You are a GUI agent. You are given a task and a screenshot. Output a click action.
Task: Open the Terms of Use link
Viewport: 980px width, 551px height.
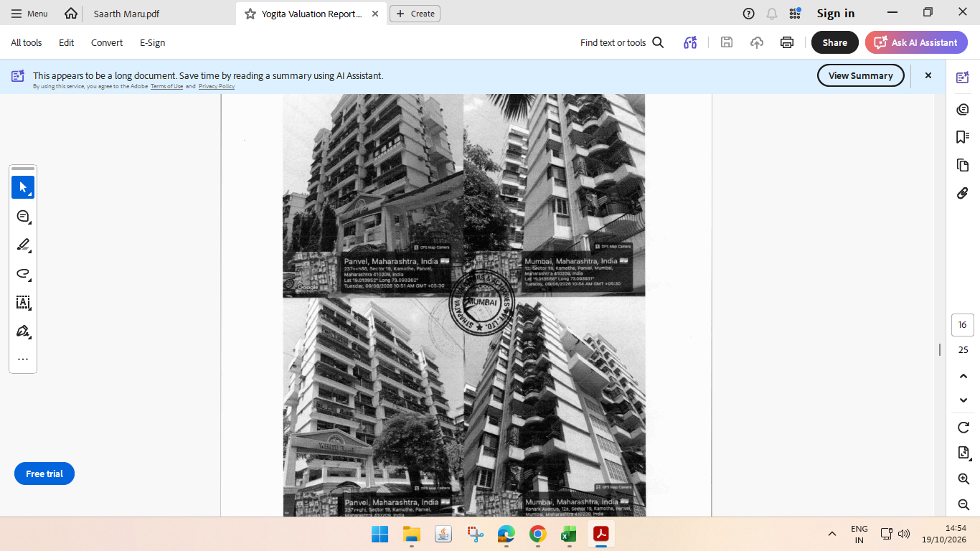(x=167, y=86)
